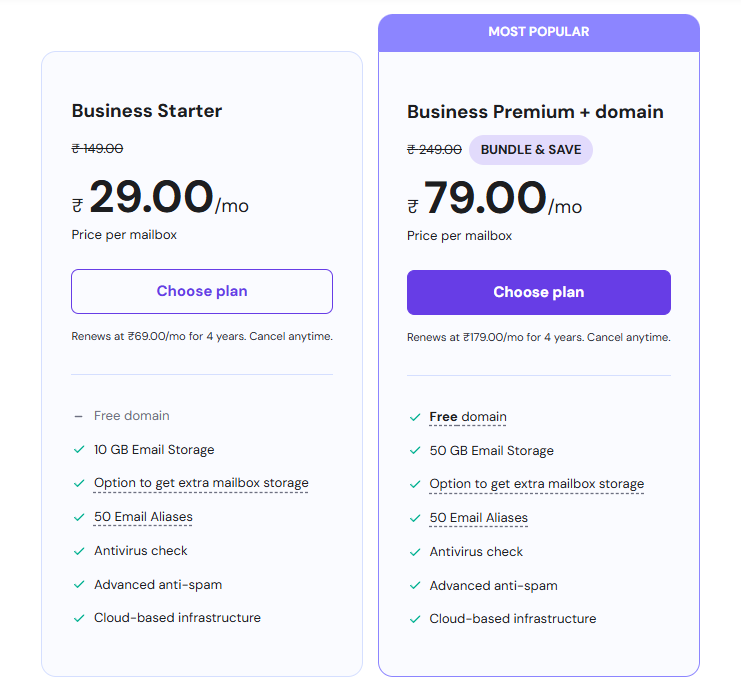
Task: Click checkmark icon beside 50 GB Email Storage
Action: point(414,450)
